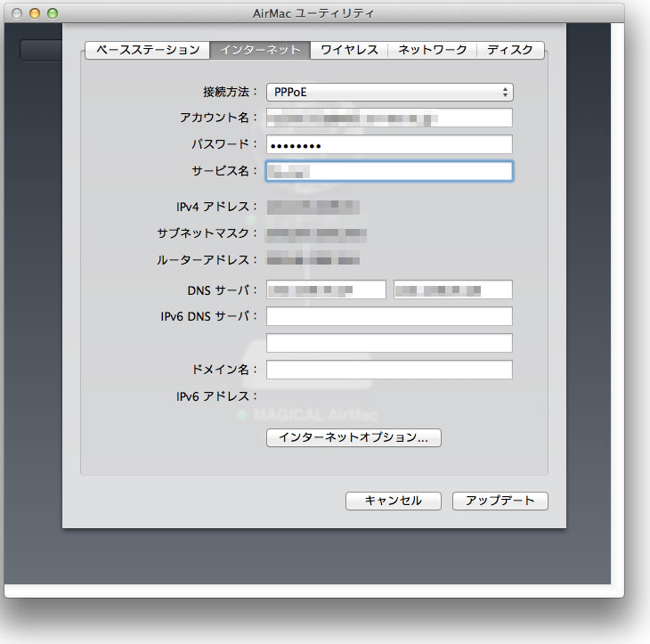Click the first IPv6 DNS サーバ field
The height and width of the screenshot is (644, 650).
pyautogui.click(x=389, y=316)
